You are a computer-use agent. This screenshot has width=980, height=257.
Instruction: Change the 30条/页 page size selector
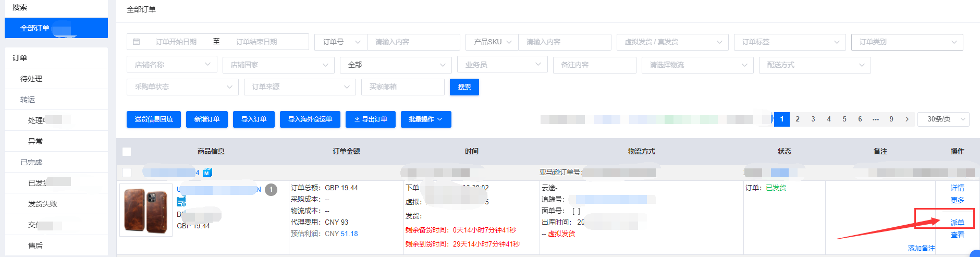click(x=943, y=119)
